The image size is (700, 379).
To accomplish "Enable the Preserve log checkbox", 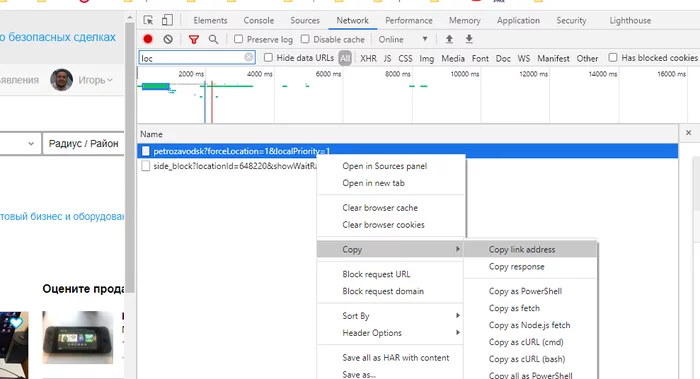I will pos(238,39).
